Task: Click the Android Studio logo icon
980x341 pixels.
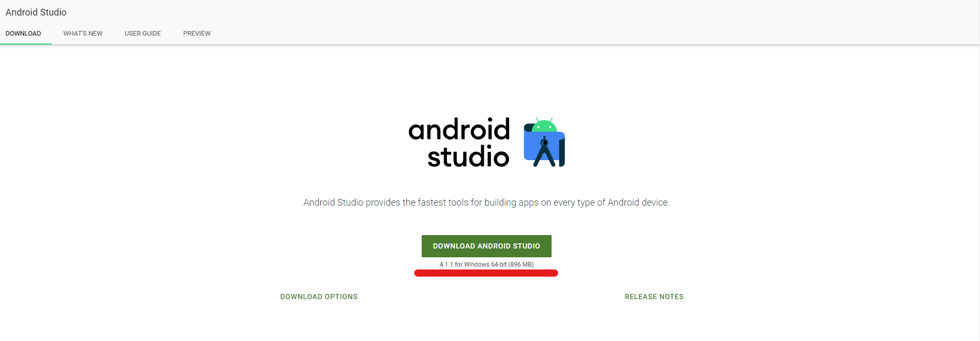Action: tap(544, 142)
